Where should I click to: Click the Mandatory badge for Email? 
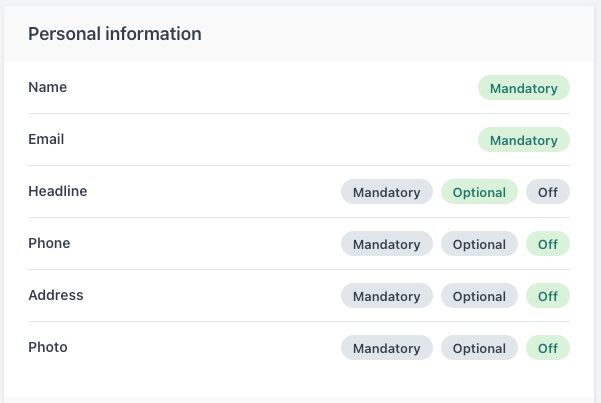(x=524, y=140)
